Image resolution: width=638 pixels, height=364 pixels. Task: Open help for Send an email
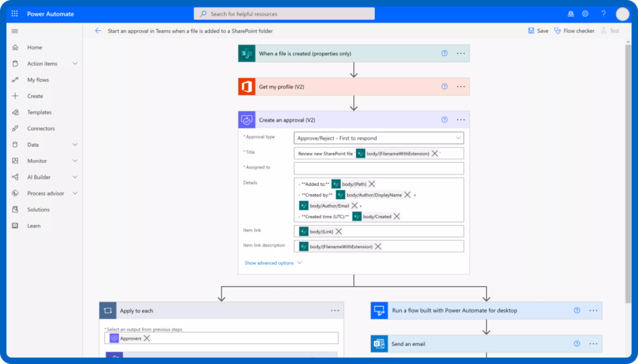[577, 343]
